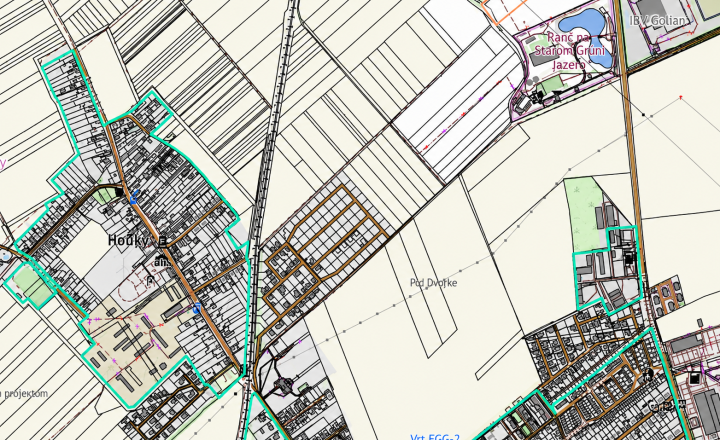This screenshot has height=440, width=720.
Task: Click the blue marker north of Hoŭky label
Action: click(134, 198)
